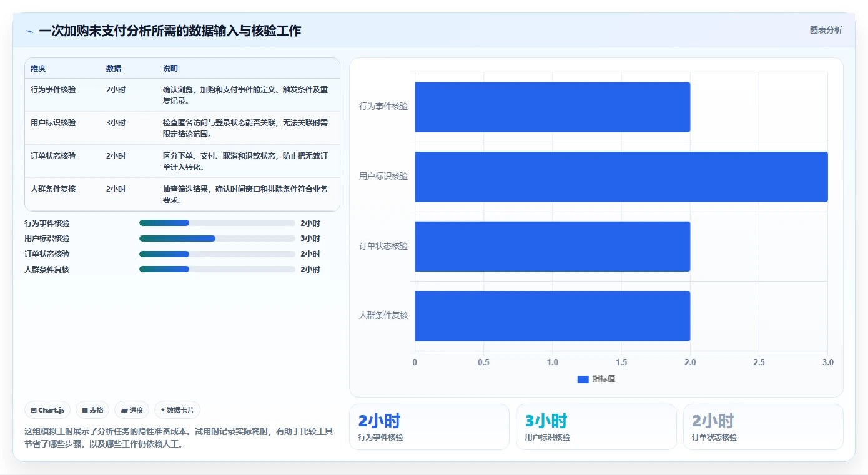The width and height of the screenshot is (868, 475).
Task: Select the 数据卡片 chip
Action: 177,410
